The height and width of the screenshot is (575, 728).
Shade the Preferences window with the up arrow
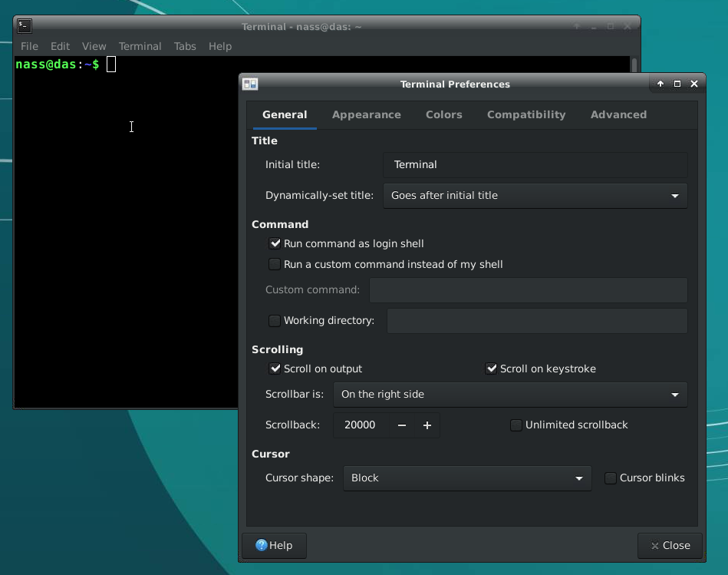[660, 84]
